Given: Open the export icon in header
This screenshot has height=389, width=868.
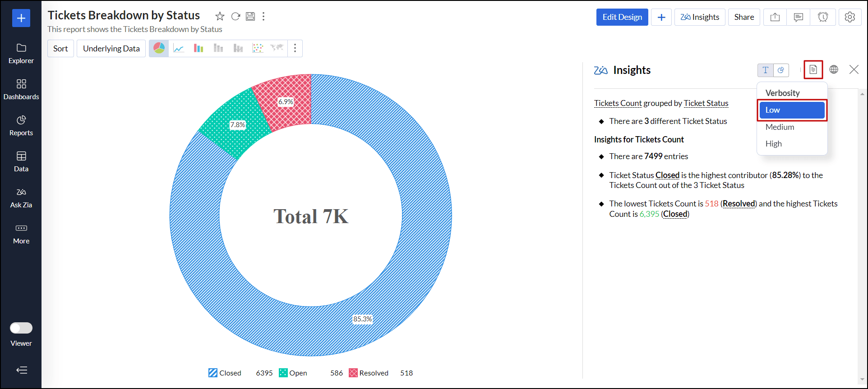Looking at the screenshot, I should pyautogui.click(x=775, y=17).
